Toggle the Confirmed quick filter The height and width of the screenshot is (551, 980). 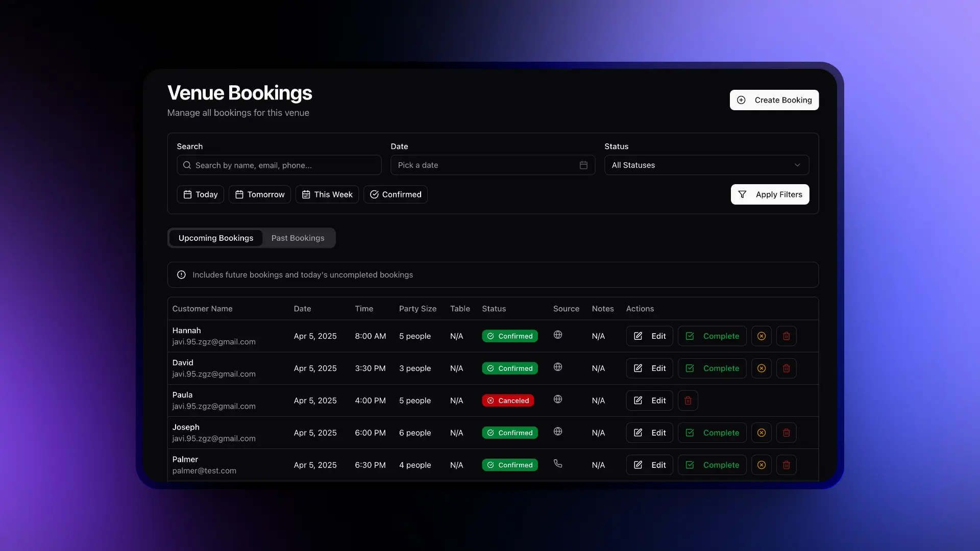tap(396, 194)
